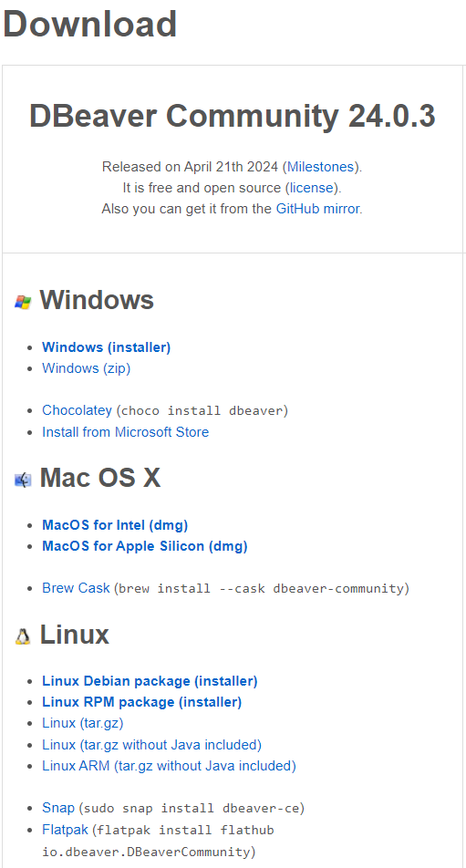Download Linux Debian package (installer)
The height and width of the screenshot is (868, 466).
click(150, 681)
